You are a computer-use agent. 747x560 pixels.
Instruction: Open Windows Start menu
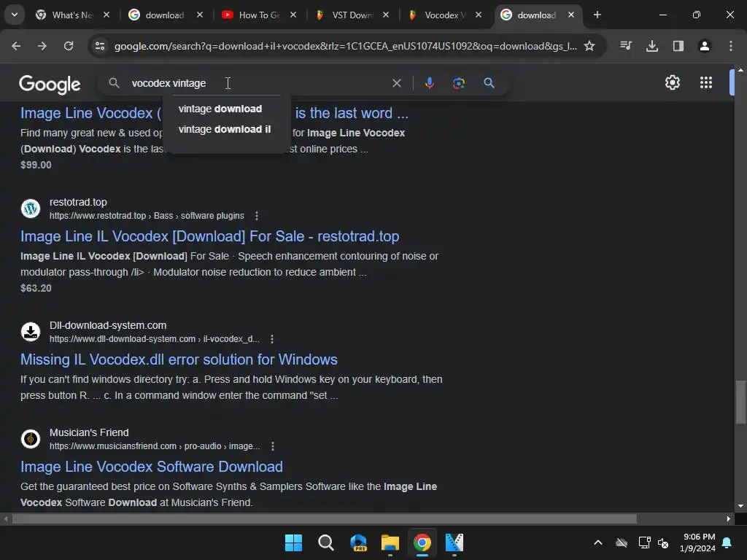tap(293, 542)
